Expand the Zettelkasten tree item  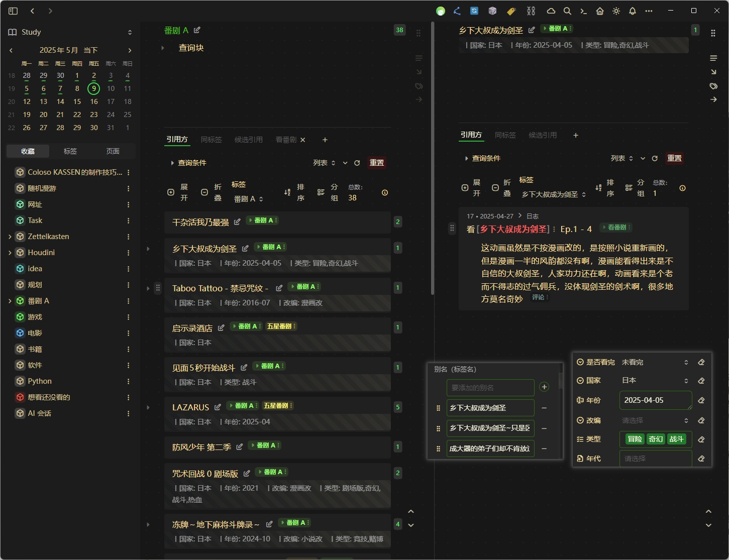[10, 237]
